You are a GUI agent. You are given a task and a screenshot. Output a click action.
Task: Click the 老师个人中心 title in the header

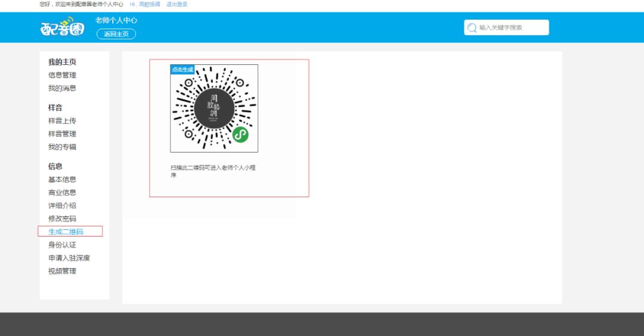(x=116, y=20)
